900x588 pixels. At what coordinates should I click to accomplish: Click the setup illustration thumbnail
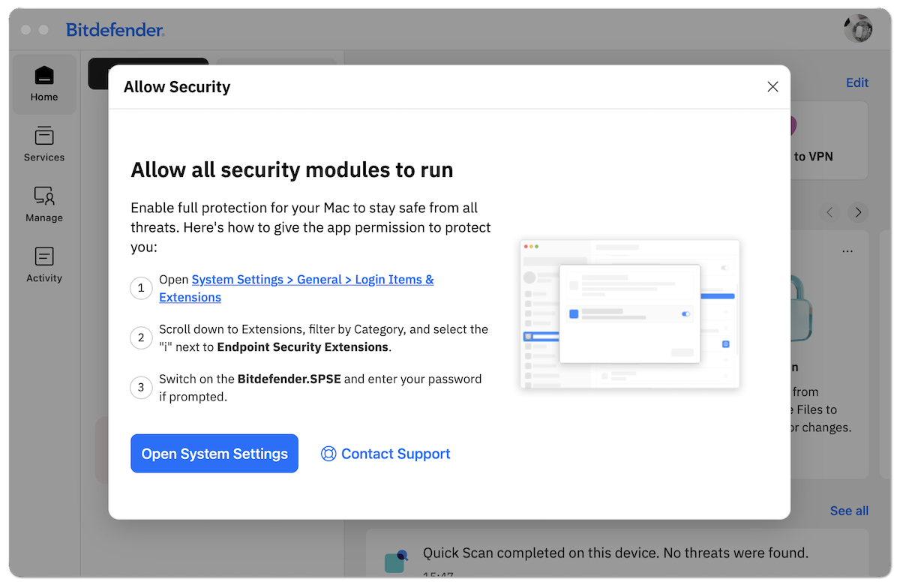coord(629,314)
